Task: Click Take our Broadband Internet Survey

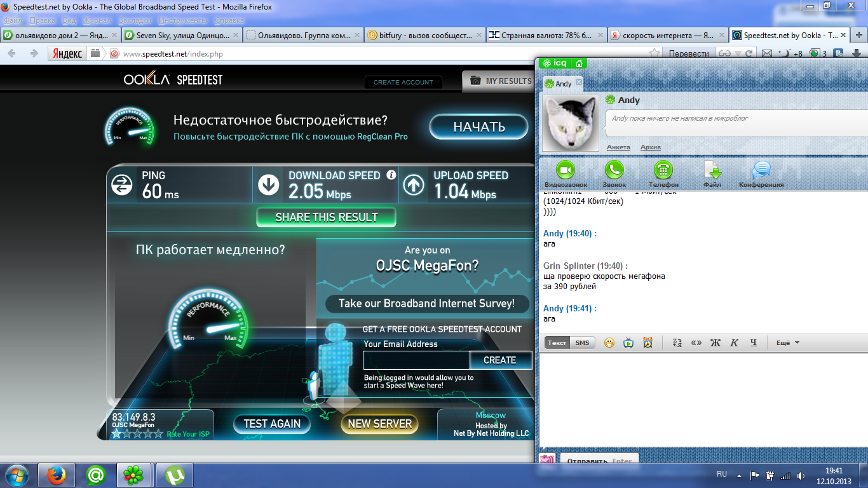Action: coord(426,304)
